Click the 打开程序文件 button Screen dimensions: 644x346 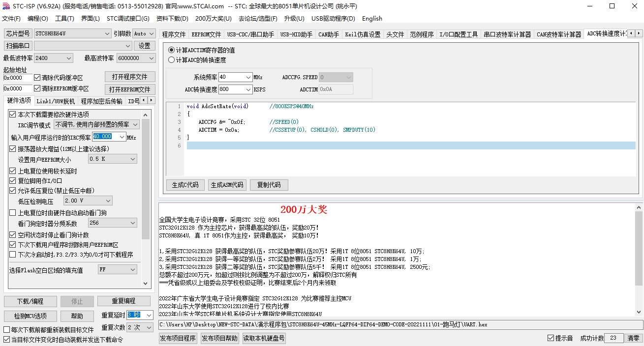click(x=130, y=77)
